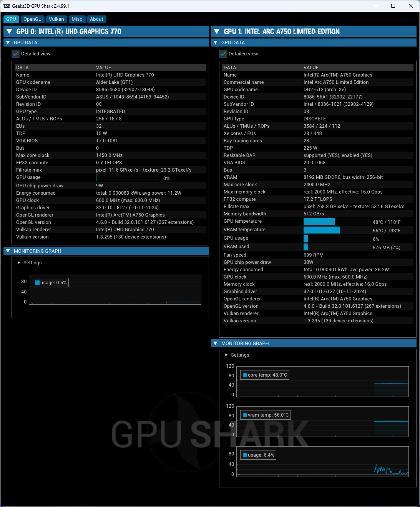Collapse GPU DATA section under GPU 1
The height and width of the screenshot is (507, 420).
pos(314,43)
